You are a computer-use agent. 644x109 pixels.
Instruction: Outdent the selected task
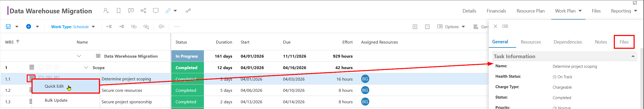tap(109, 27)
